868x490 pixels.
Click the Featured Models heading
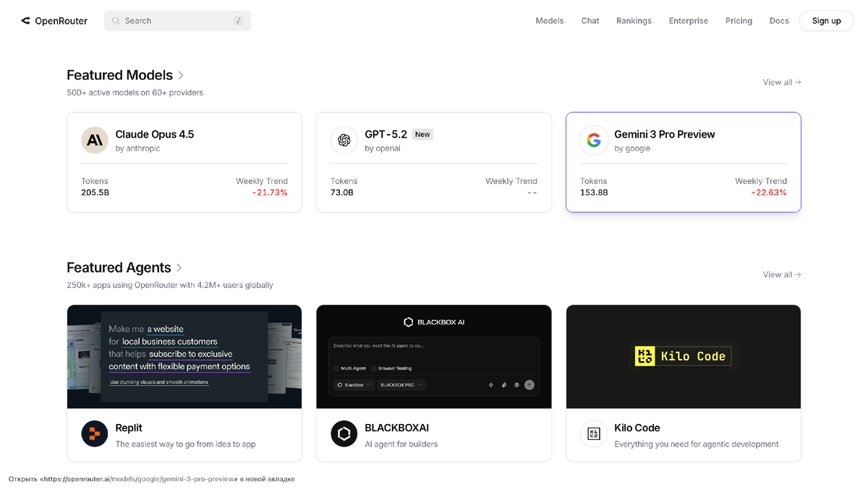point(119,75)
